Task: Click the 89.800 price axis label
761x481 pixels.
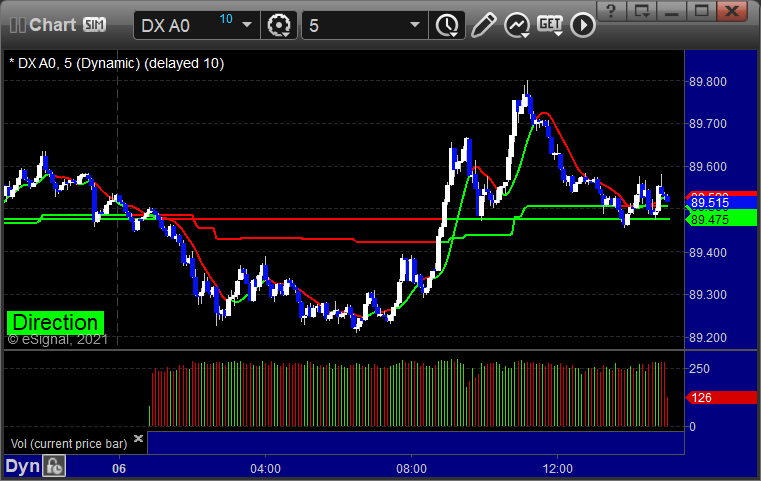Action: point(708,82)
